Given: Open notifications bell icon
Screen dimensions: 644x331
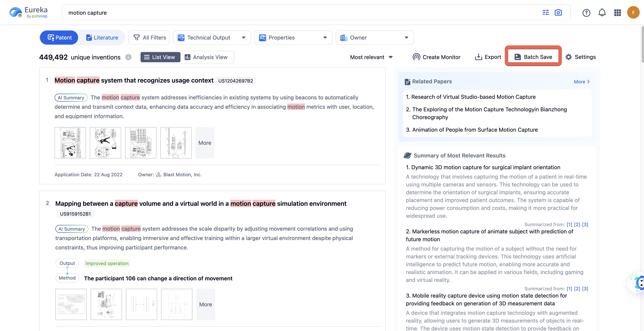Looking at the screenshot, I should pos(602,13).
